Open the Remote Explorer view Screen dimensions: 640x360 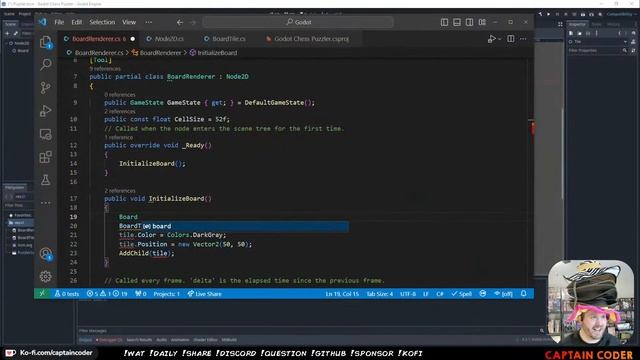pos(46,134)
